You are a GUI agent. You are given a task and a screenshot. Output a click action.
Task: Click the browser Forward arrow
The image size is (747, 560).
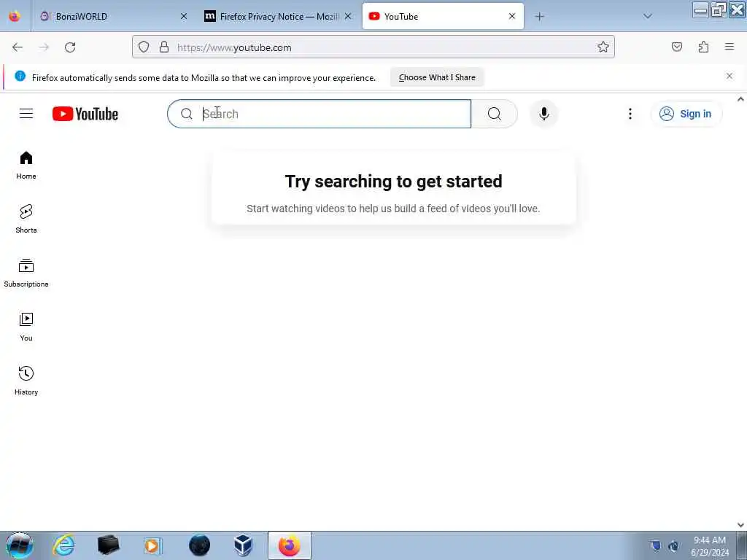tap(44, 47)
